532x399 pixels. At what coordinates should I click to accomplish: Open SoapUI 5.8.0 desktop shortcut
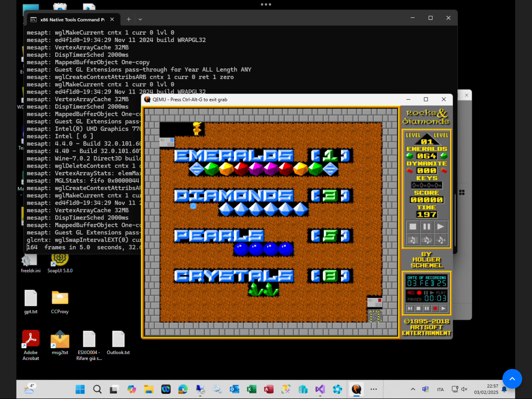tap(60, 264)
